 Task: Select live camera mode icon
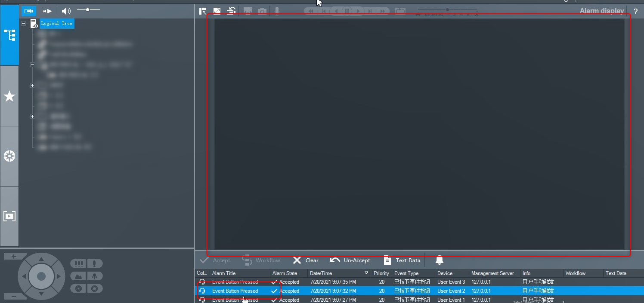(29, 11)
